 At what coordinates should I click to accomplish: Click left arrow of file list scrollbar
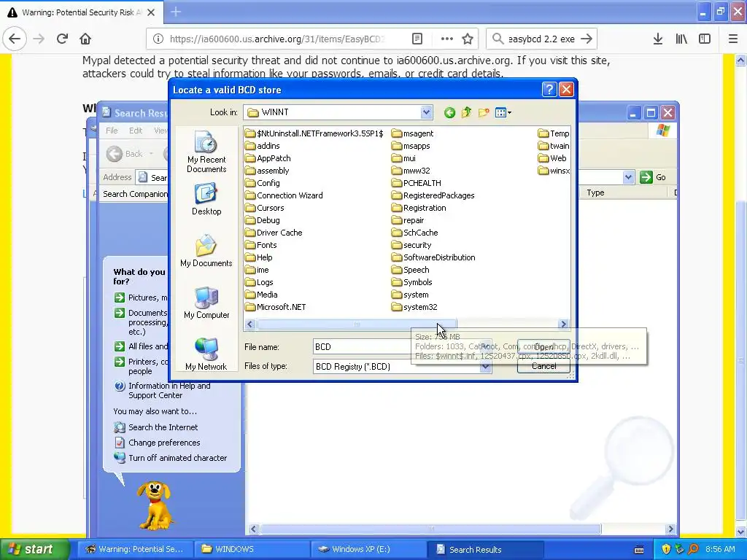pyautogui.click(x=250, y=324)
